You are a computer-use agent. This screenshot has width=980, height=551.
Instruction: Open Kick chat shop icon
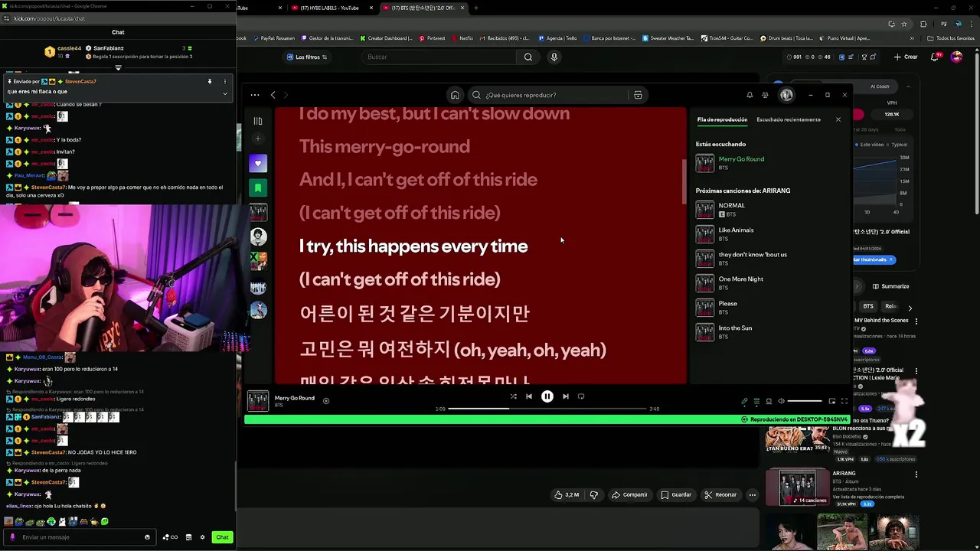(x=188, y=537)
